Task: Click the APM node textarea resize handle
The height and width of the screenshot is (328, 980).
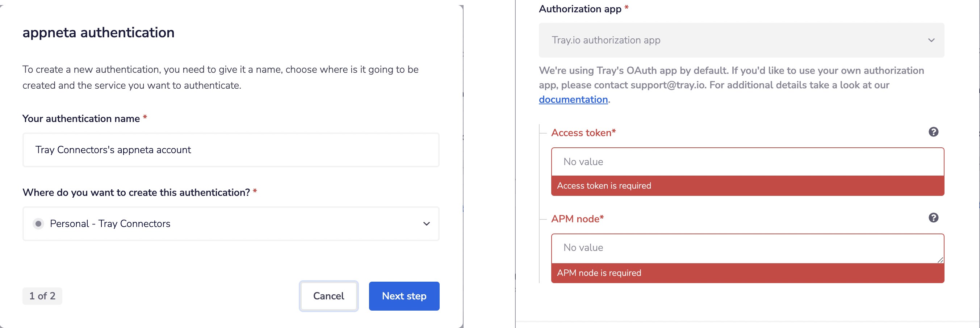Action: click(x=940, y=260)
